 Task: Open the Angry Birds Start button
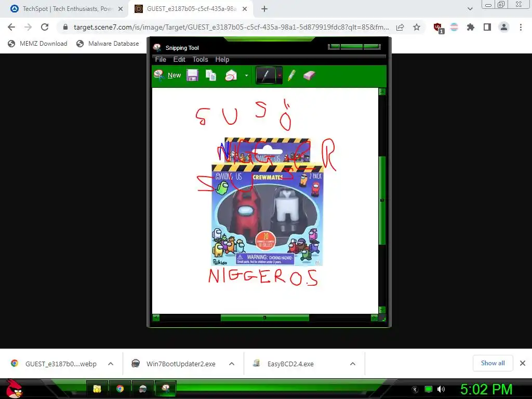(x=14, y=389)
